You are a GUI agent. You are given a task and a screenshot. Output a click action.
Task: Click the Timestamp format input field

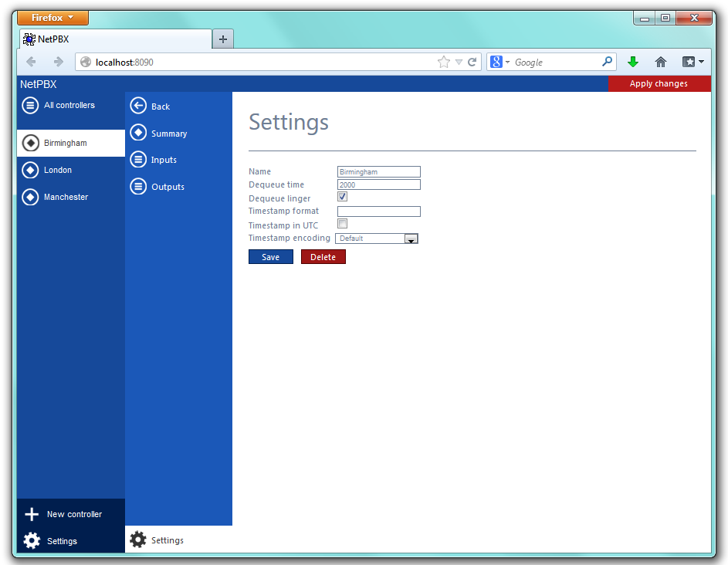[378, 211]
